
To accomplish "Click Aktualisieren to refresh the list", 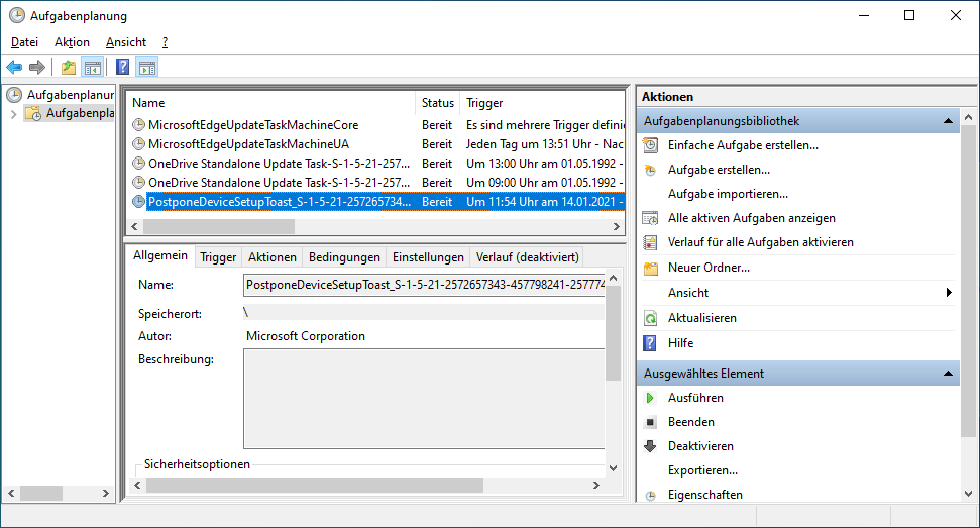I will (701, 318).
